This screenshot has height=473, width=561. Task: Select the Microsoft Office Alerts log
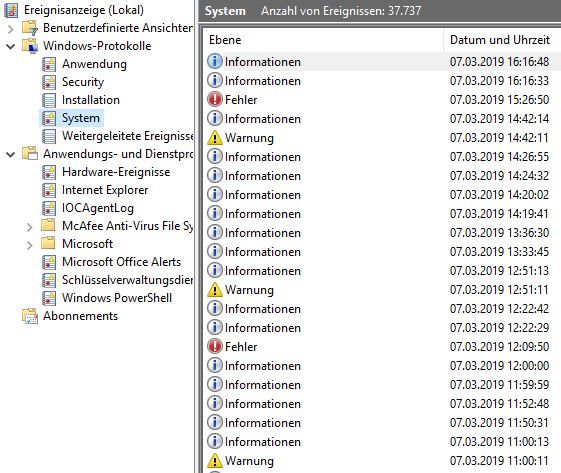121,262
